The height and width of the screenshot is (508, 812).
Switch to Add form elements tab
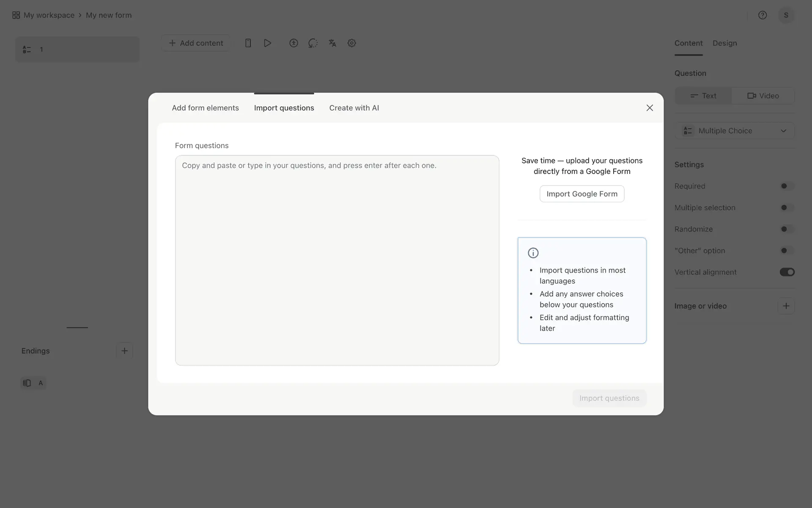pyautogui.click(x=205, y=108)
